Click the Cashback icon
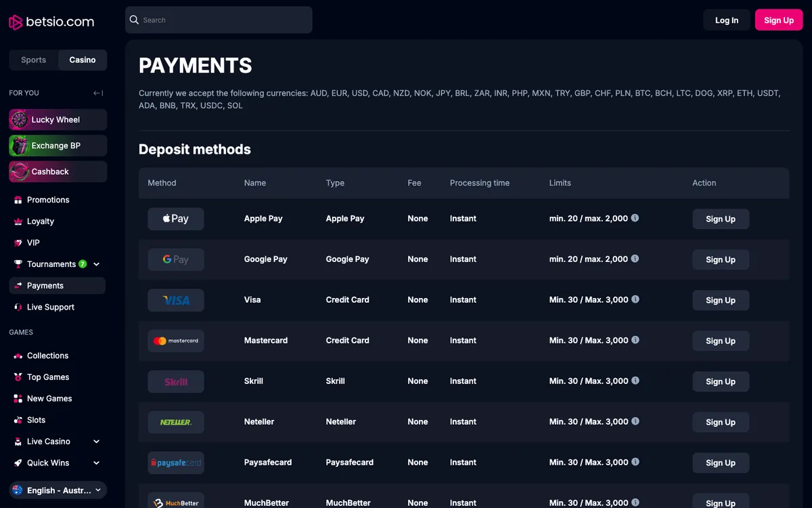Image resolution: width=812 pixels, height=508 pixels. tap(19, 171)
